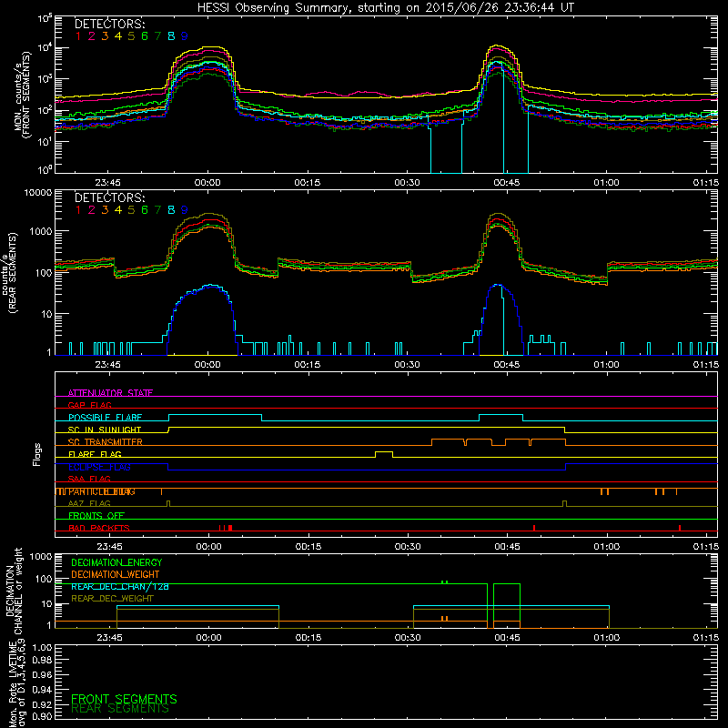Screen dimensions: 728x728
Task: Pick detector 8 in rear segments legend
Action: coord(171,210)
